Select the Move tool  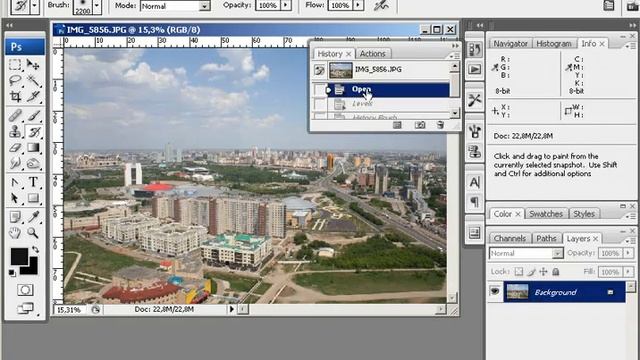click(33, 64)
